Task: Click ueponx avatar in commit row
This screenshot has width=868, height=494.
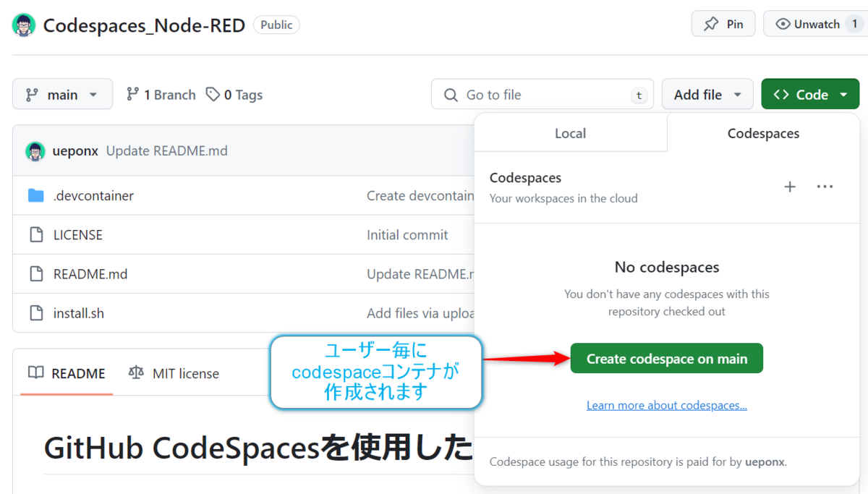Action: 35,151
